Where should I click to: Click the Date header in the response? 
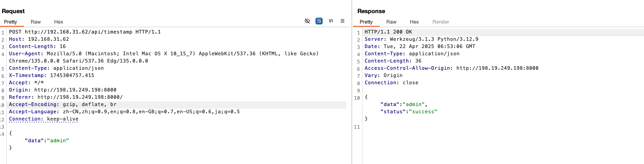pos(420,47)
